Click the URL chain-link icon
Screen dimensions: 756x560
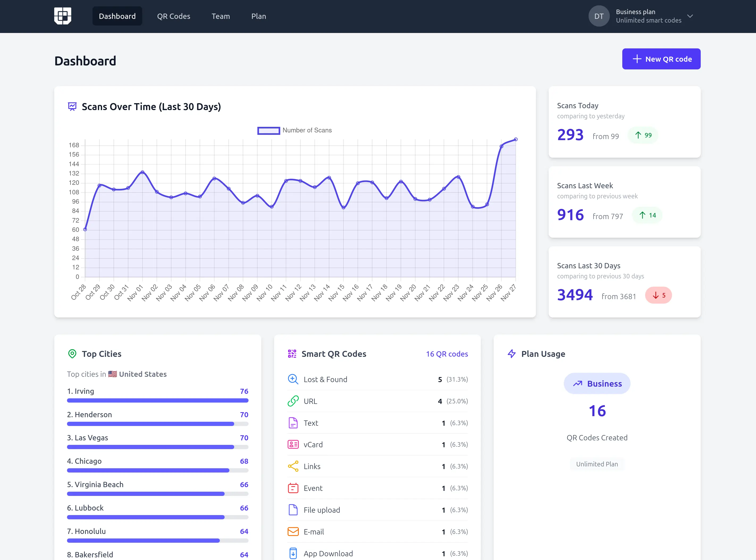293,401
